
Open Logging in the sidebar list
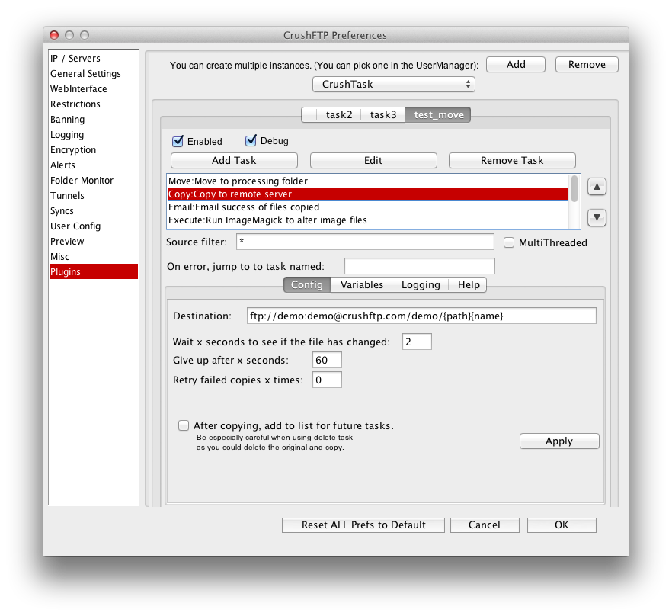tap(94, 135)
